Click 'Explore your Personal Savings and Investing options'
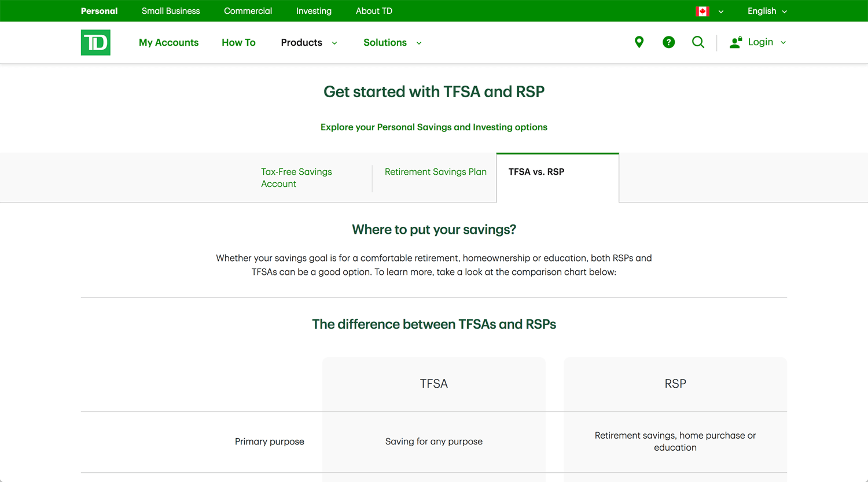Viewport: 868px width, 482px height. tap(434, 127)
